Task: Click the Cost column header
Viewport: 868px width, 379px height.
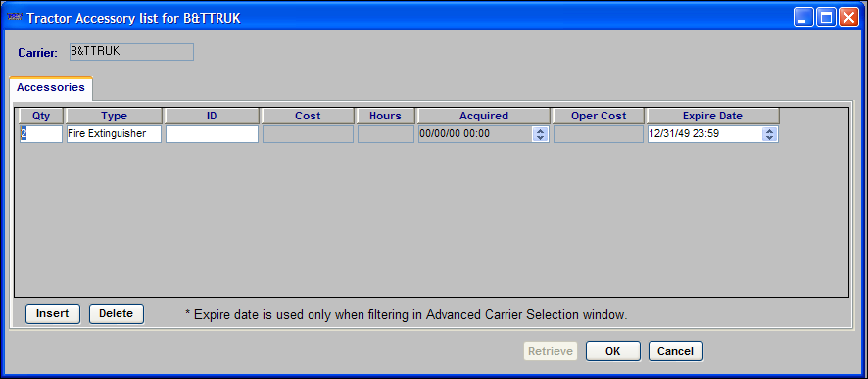Action: coord(308,116)
